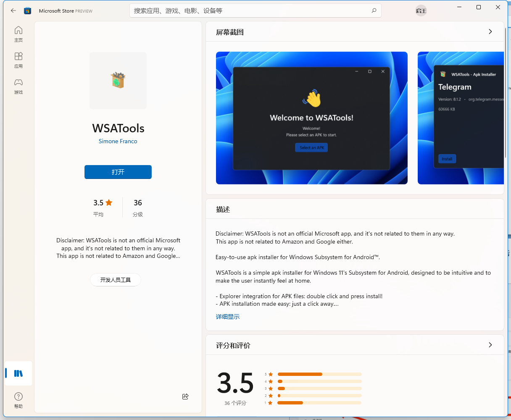This screenshot has height=420, width=511.
Task: Click the 描述 section heading
Action: click(x=223, y=210)
